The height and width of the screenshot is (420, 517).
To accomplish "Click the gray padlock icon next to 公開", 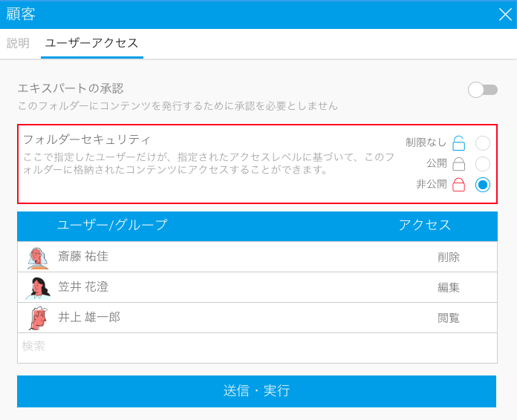I will point(458,164).
